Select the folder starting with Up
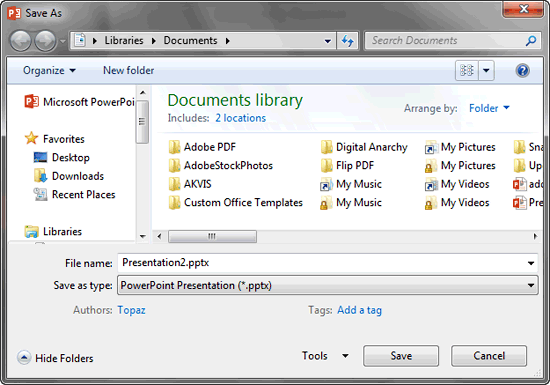The height and width of the screenshot is (385, 550). pos(528,166)
